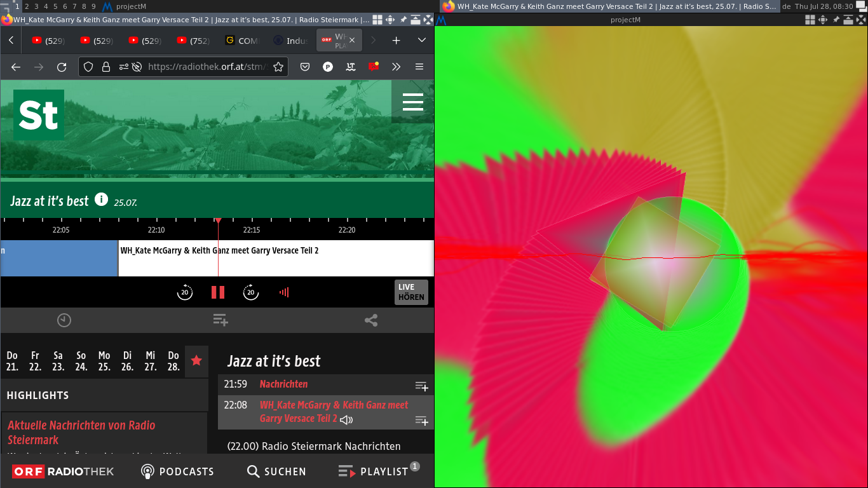Expand the list all tabs dropdown

pos(421,40)
